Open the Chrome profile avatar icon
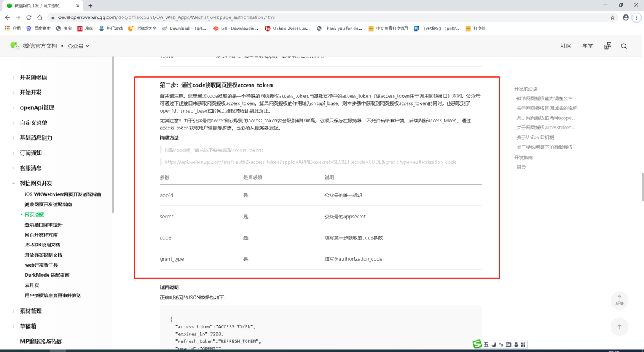Viewport: 644px width, 352px height. tap(626, 17)
